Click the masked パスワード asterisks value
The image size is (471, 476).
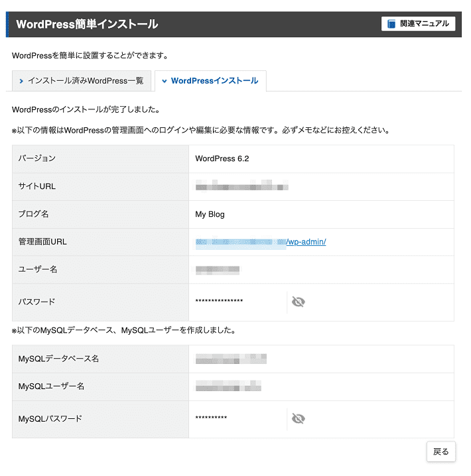click(x=219, y=301)
